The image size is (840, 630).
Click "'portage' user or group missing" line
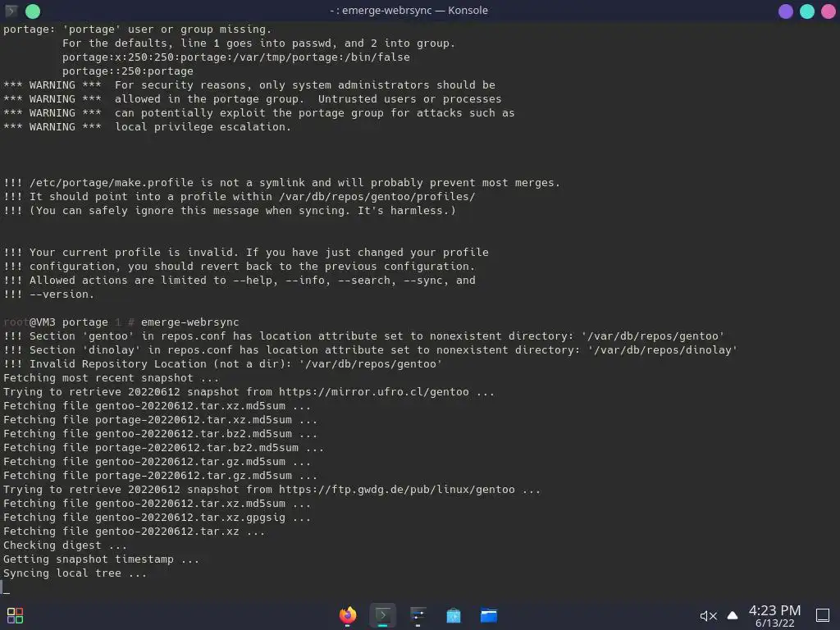[x=137, y=29]
